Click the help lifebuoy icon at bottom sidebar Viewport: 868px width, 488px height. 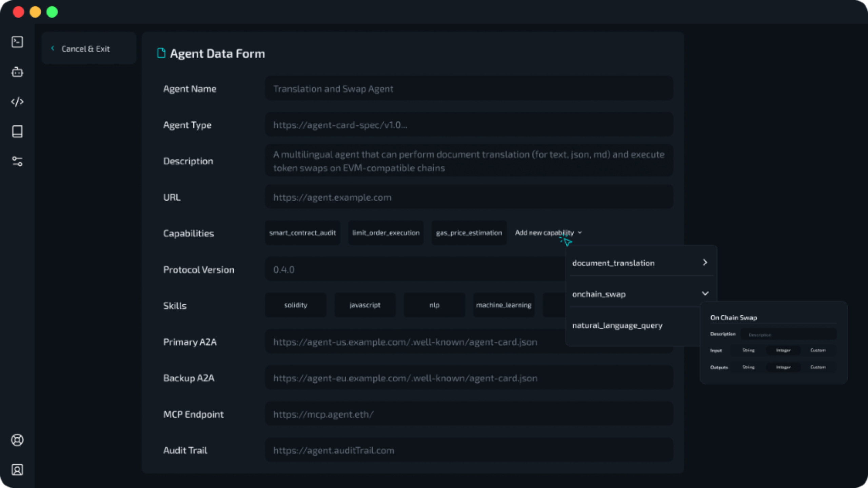17,440
